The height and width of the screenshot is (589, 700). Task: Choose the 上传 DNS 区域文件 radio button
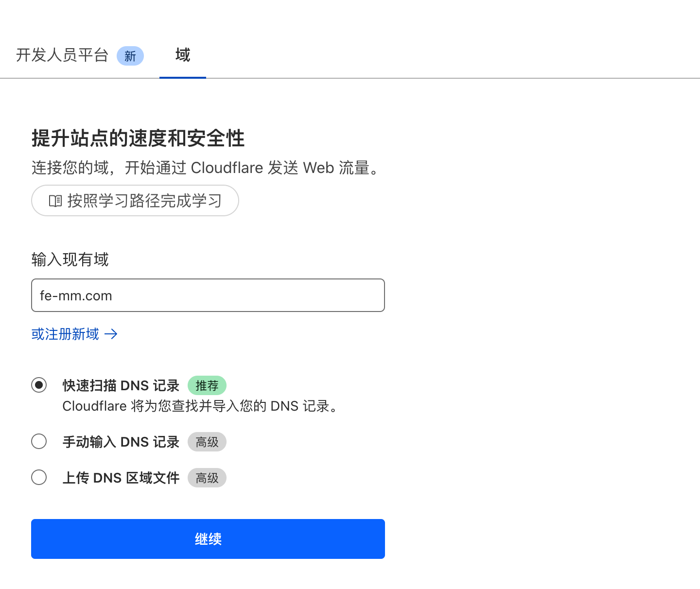pyautogui.click(x=39, y=477)
